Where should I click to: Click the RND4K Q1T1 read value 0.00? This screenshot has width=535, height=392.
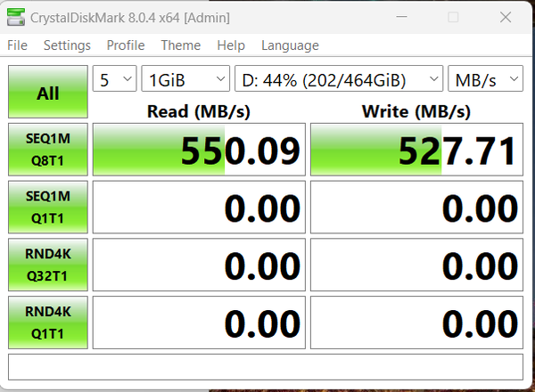pos(199,323)
